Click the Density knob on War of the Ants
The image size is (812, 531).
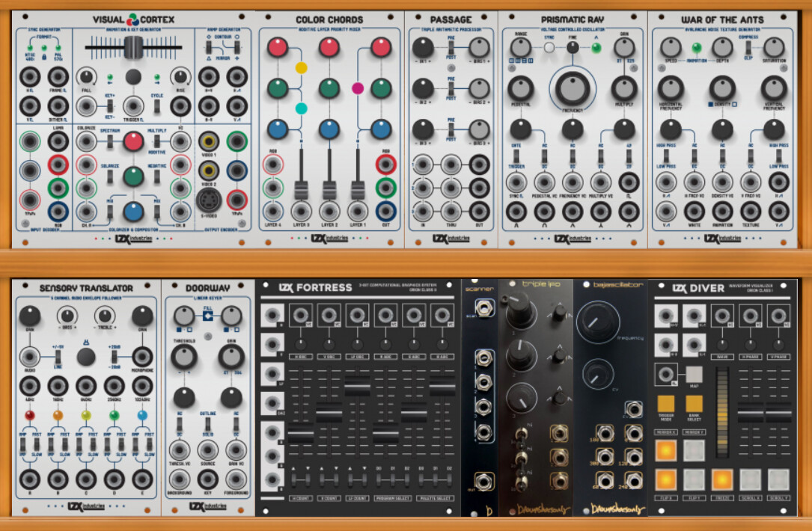pos(722,88)
